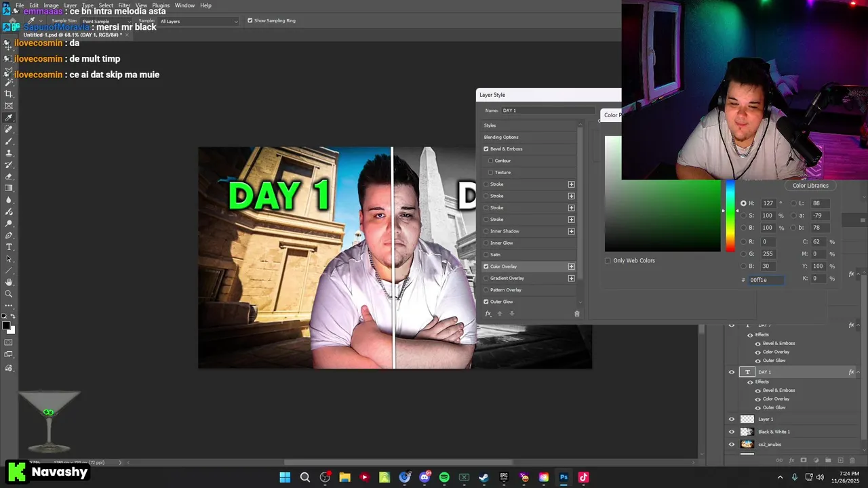This screenshot has width=868, height=488.
Task: Select the Path Selection tool
Action: pyautogui.click(x=9, y=259)
